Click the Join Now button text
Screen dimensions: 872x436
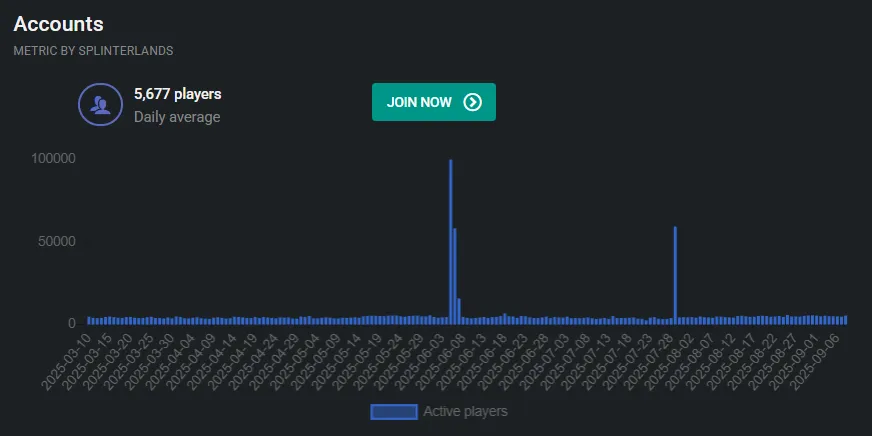(419, 102)
